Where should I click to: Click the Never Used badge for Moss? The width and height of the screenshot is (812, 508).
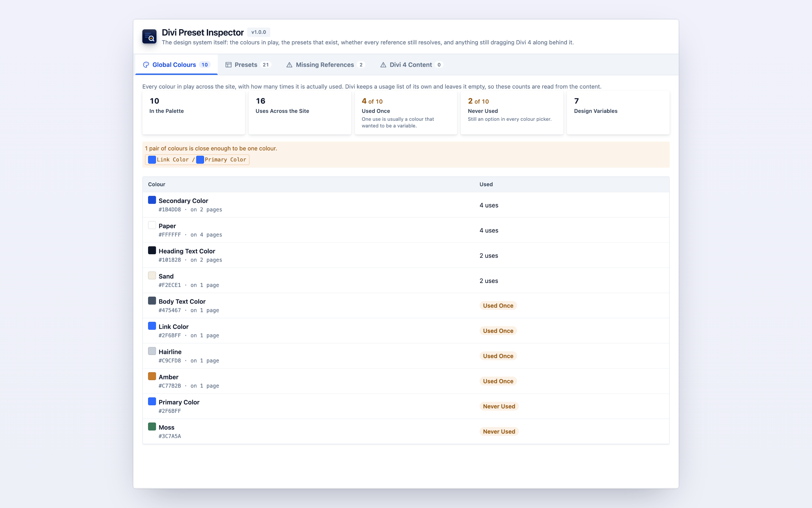499,432
